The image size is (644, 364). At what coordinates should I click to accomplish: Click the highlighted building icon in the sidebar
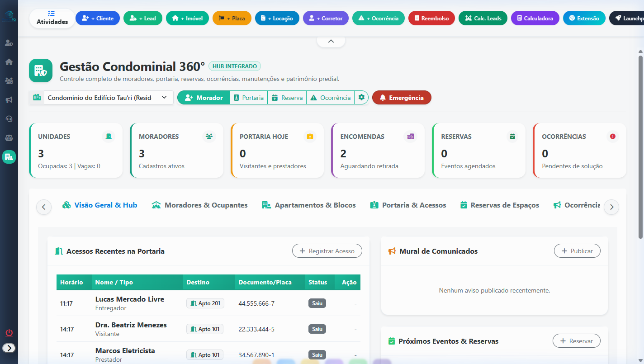[x=9, y=157]
